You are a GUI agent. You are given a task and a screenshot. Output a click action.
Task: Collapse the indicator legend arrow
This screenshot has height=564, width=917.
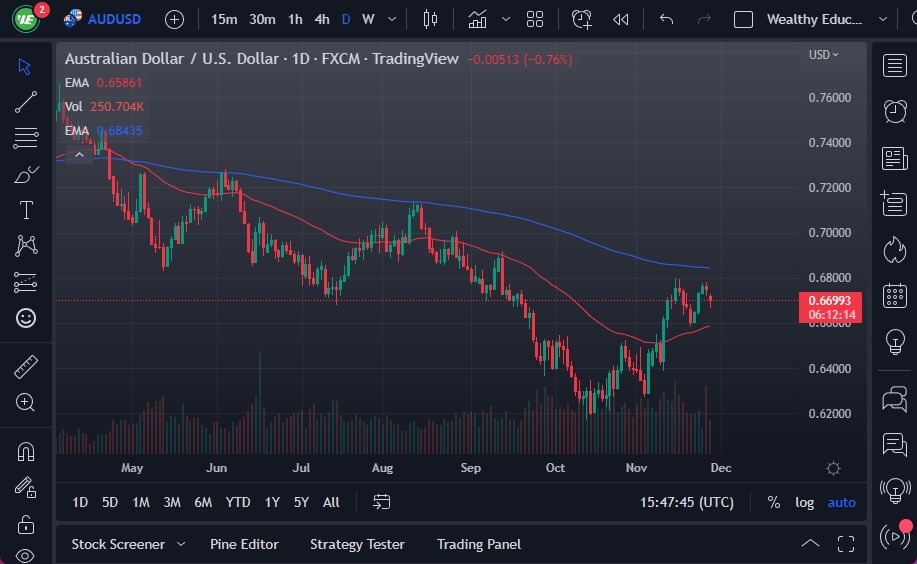click(79, 154)
